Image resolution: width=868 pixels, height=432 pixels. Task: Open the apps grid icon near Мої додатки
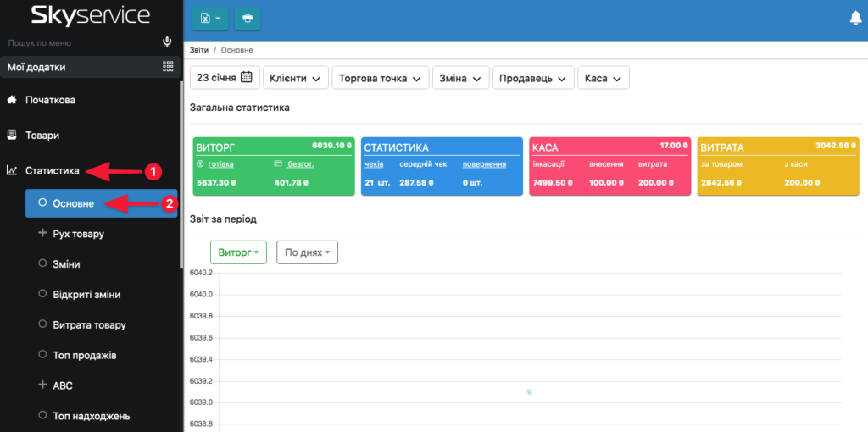tap(167, 67)
